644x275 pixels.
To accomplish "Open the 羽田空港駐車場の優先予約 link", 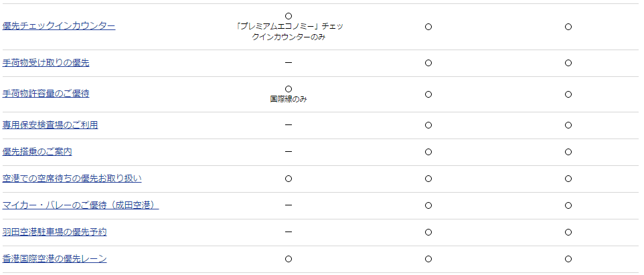I will click(x=55, y=232).
